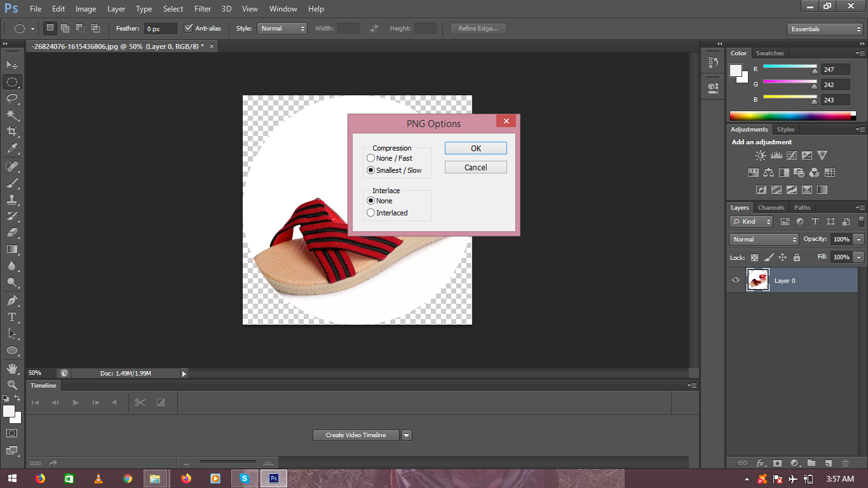This screenshot has width=868, height=488.
Task: Switch to the Styles tab
Action: coord(785,130)
